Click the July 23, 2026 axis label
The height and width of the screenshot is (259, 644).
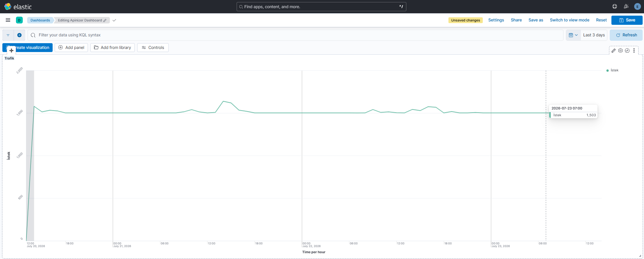click(x=501, y=246)
